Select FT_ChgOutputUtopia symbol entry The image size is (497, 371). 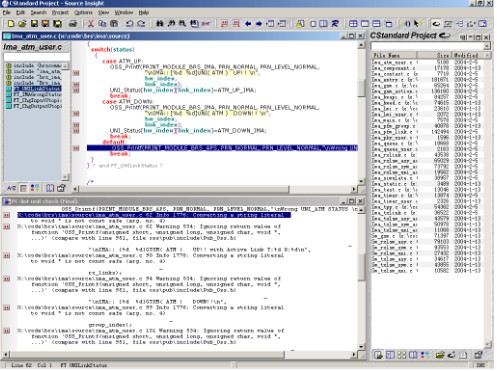34,106
